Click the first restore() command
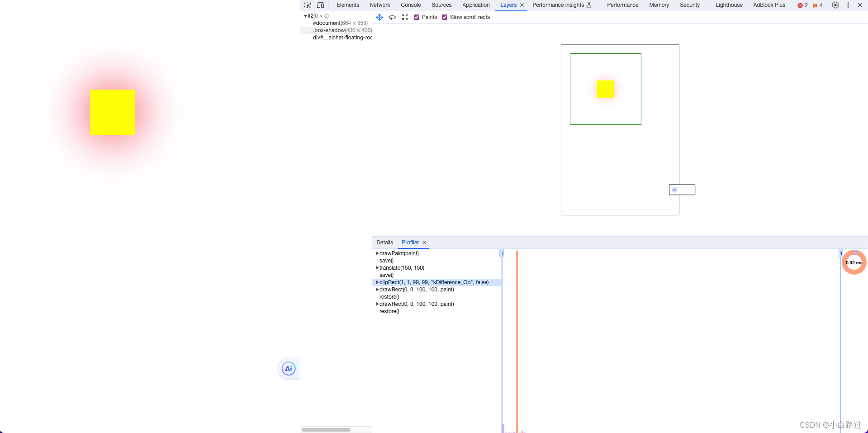 (389, 297)
